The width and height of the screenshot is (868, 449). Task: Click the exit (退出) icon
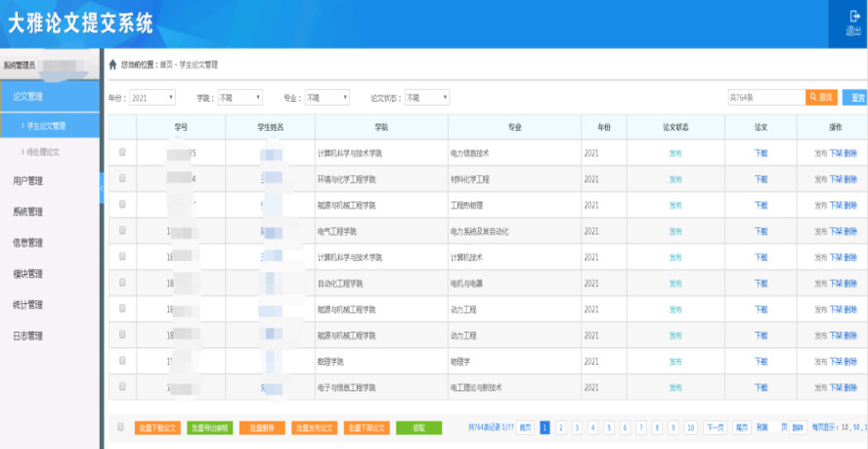coord(852,22)
